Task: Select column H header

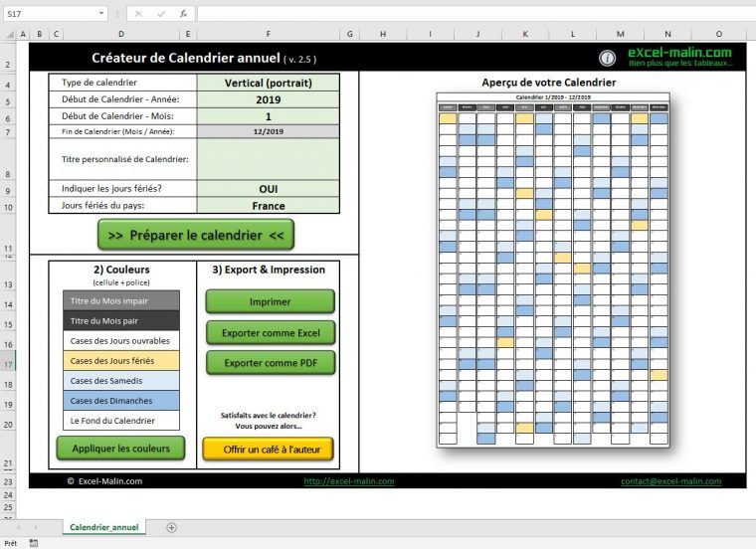Action: click(383, 34)
